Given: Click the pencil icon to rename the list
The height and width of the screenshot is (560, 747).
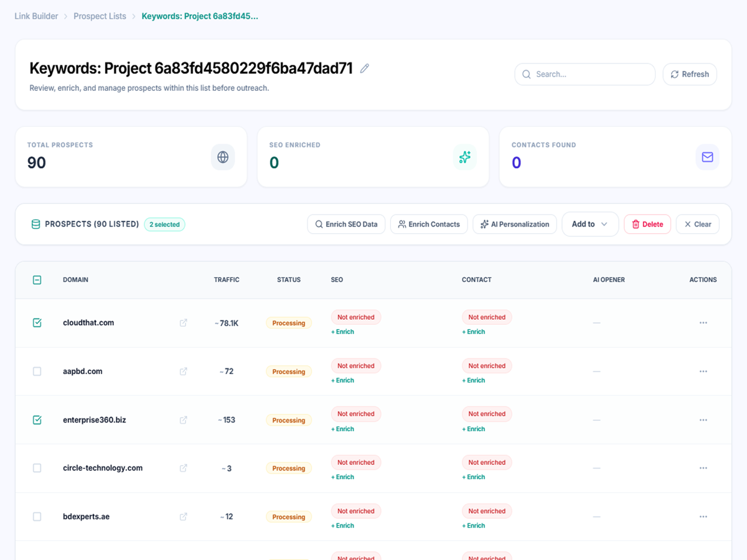Looking at the screenshot, I should [365, 68].
